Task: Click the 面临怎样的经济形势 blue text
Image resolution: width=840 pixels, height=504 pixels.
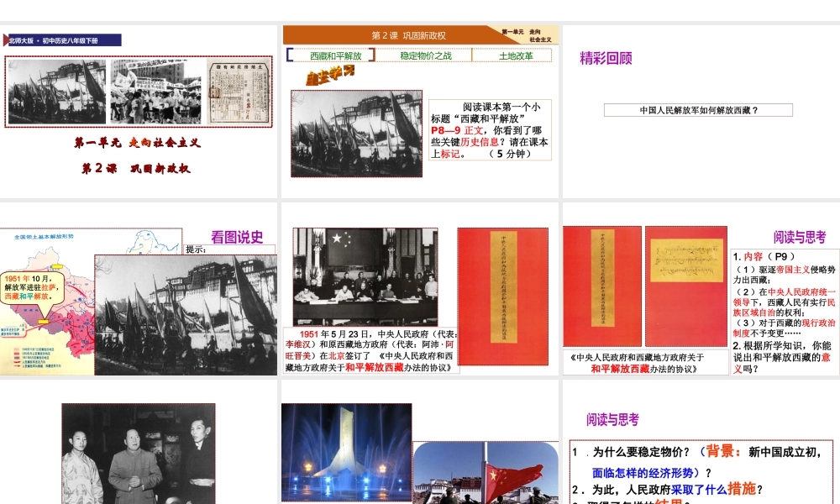Action: (645, 473)
